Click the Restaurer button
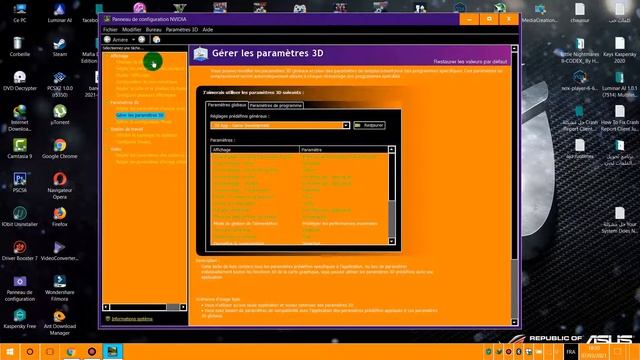 tap(369, 125)
